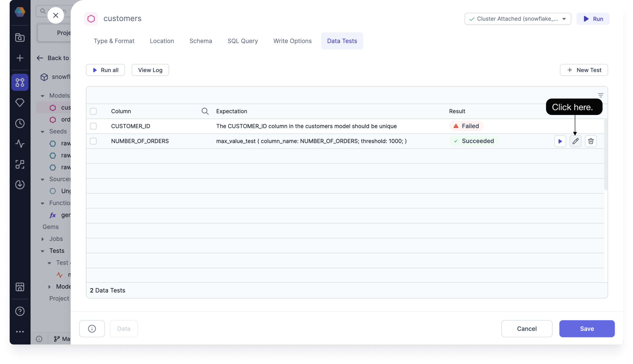This screenshot has height=364, width=633.
Task: Select the CUSTOMER_ID test row checkbox
Action: pyautogui.click(x=93, y=126)
